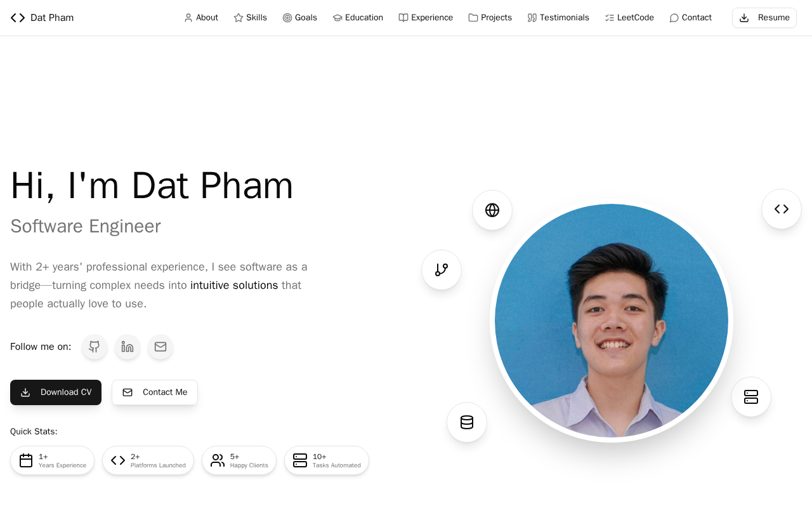812x508 pixels.
Task: Click the Download CV button
Action: pyautogui.click(x=56, y=392)
